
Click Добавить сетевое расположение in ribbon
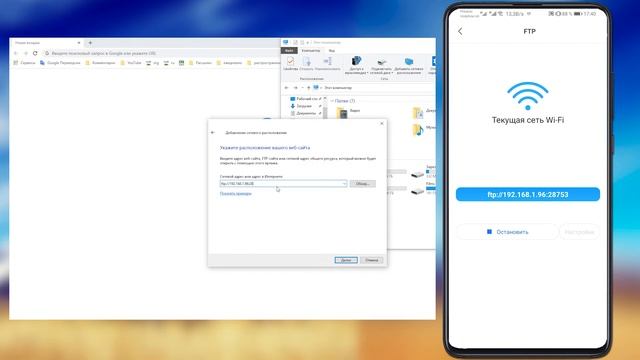click(x=409, y=65)
